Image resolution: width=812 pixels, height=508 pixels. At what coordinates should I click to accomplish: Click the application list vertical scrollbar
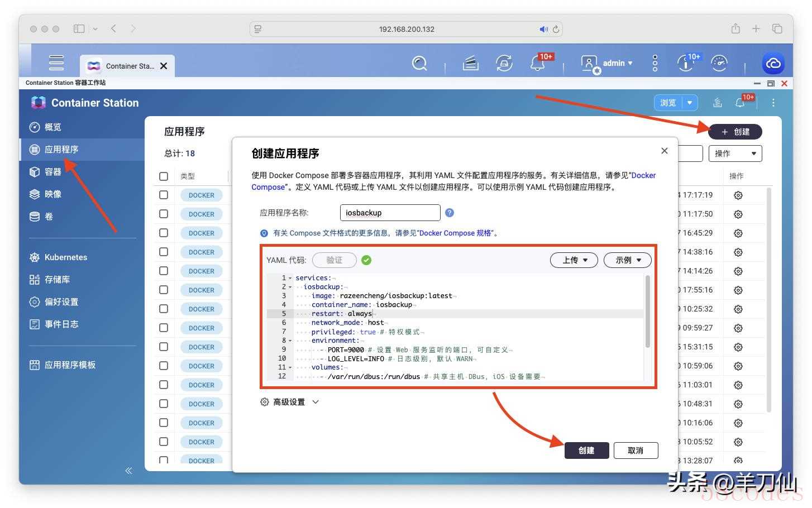(769, 300)
